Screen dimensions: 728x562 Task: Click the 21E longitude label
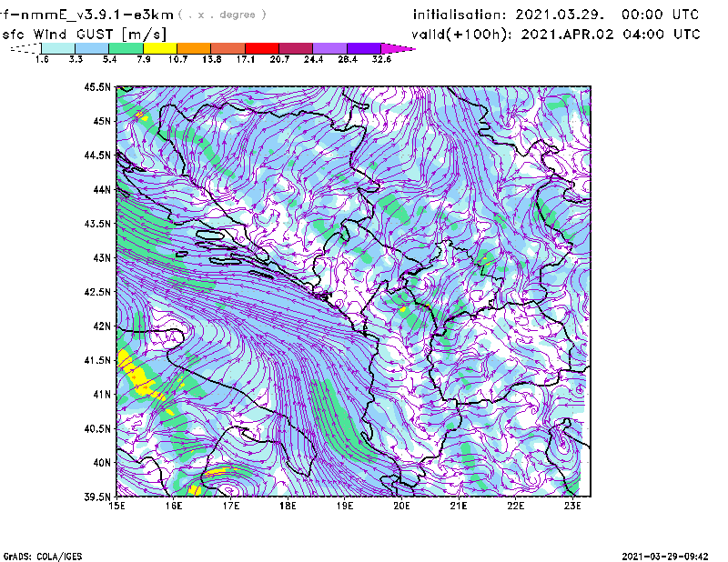(x=459, y=506)
